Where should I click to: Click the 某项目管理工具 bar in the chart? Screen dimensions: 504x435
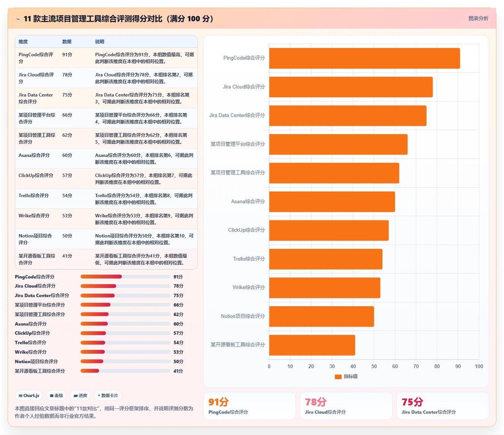click(334, 173)
